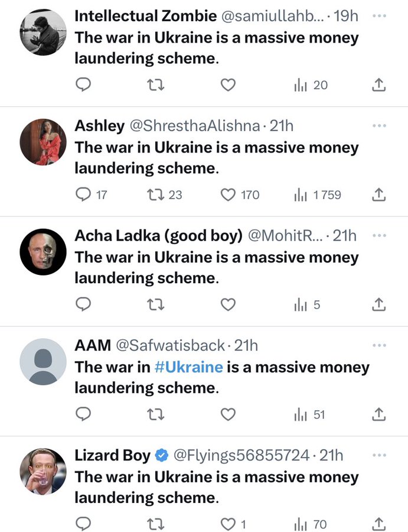Like Ashley's tweet with 170 likes
The width and height of the screenshot is (408, 532).
228,194
